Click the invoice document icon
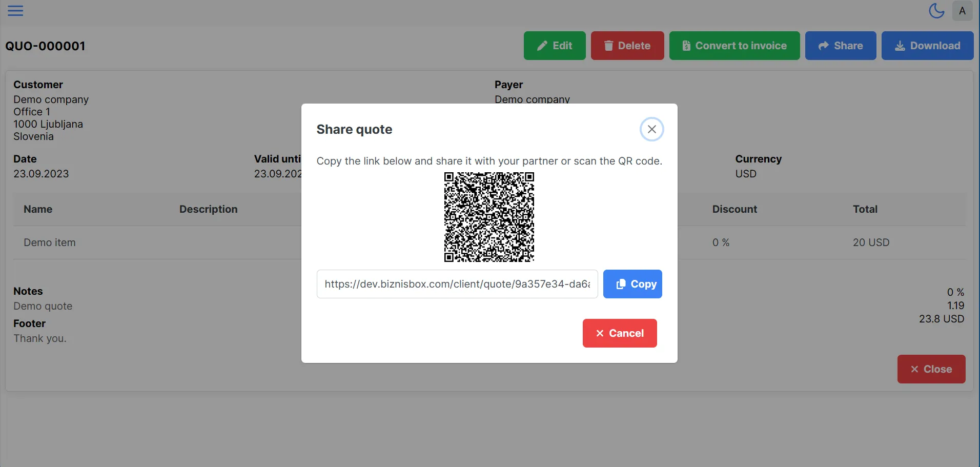 click(x=686, y=46)
